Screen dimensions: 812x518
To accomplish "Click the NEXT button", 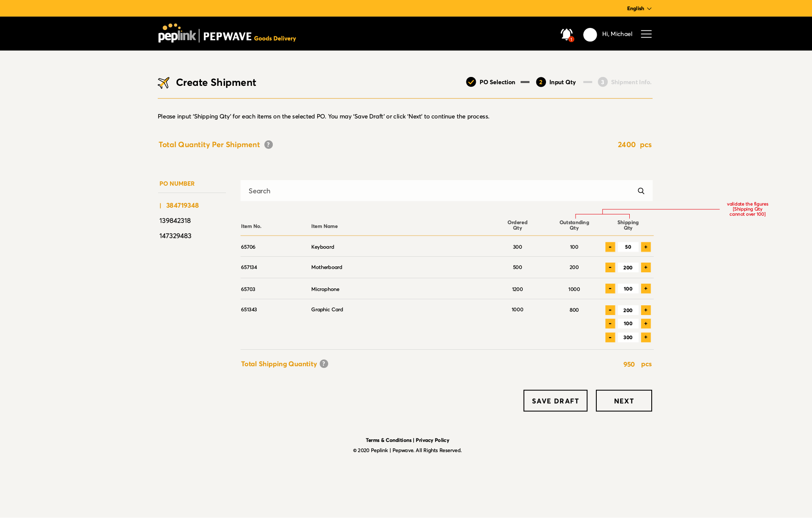I will 623,400.
